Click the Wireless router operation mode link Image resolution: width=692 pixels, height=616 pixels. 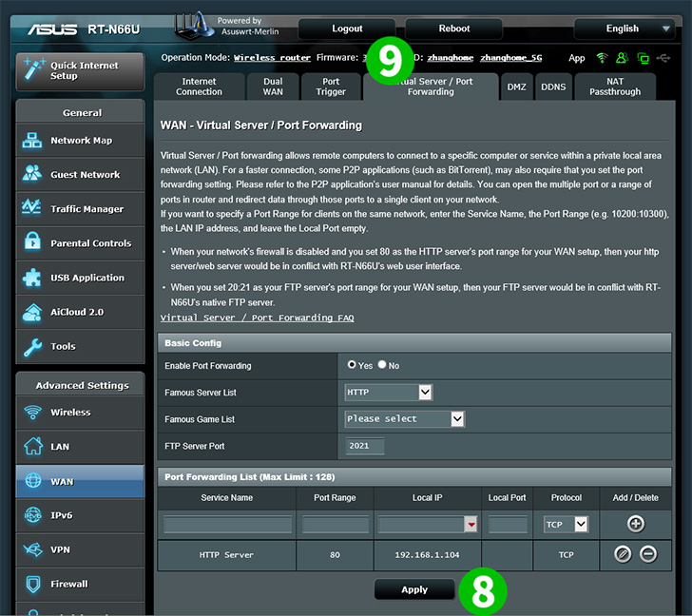pos(272,58)
